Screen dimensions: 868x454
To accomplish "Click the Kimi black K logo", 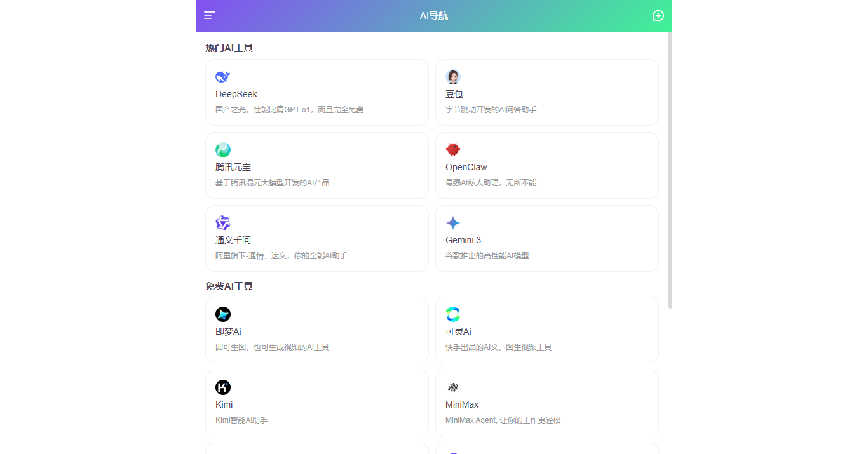I will click(223, 387).
